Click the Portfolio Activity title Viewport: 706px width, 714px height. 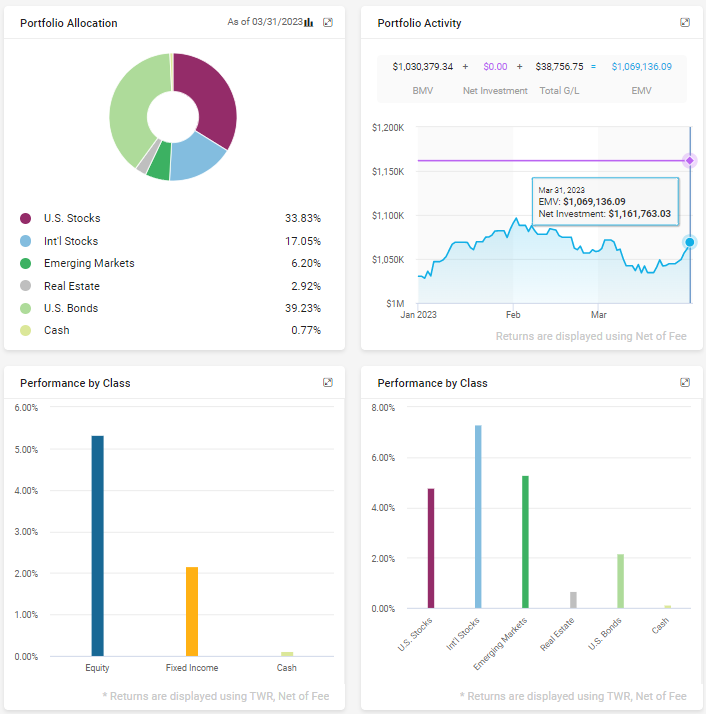419,23
